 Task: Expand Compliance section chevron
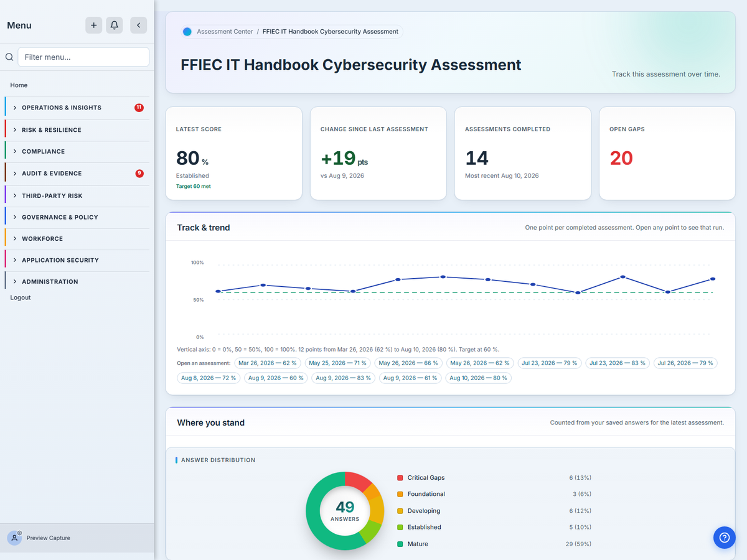15,151
